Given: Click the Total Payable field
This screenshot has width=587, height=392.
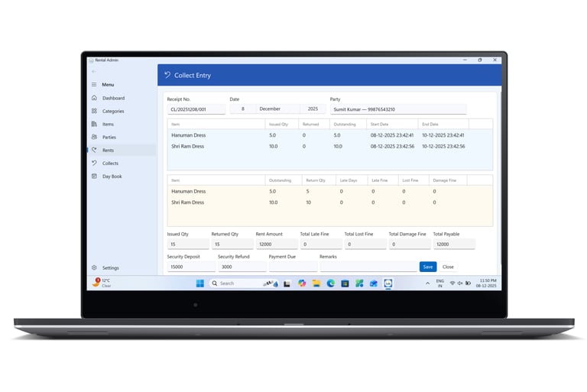Looking at the screenshot, I should (x=454, y=244).
